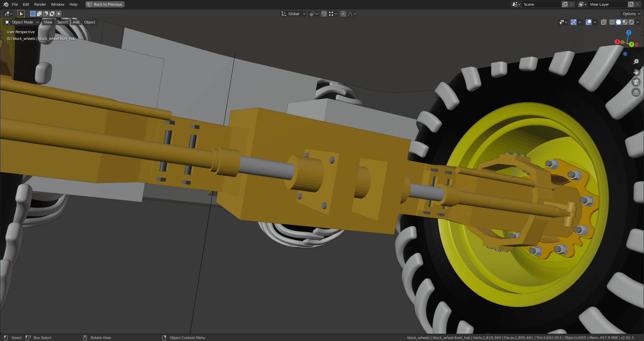Click the block_wheel-front_hub object label
The image size is (644, 341).
pos(57,39)
